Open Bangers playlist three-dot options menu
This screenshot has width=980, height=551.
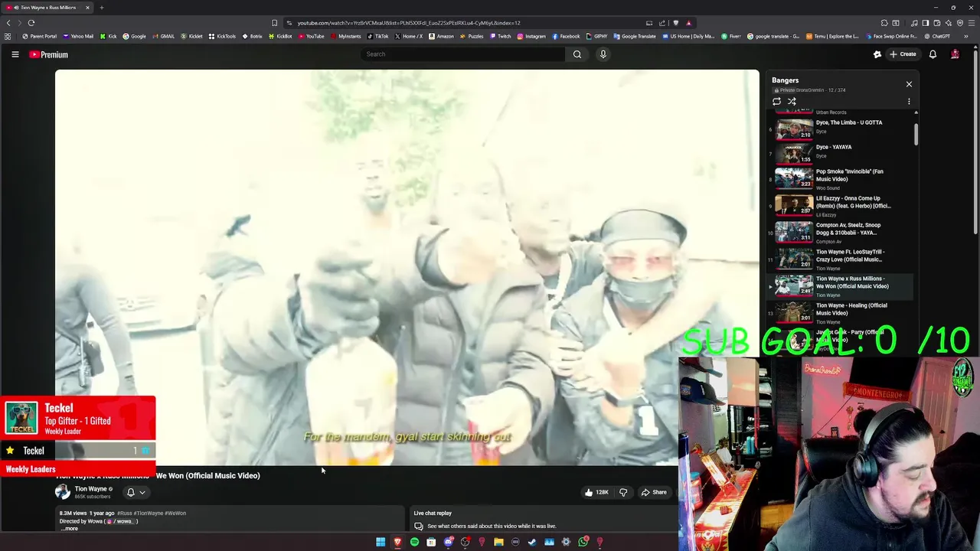pyautogui.click(x=909, y=101)
